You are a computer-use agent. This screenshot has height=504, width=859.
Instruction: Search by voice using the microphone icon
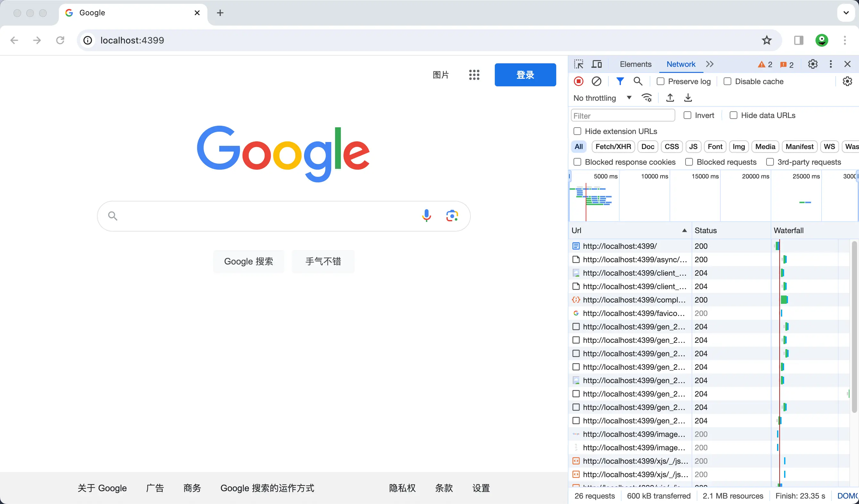[426, 216]
